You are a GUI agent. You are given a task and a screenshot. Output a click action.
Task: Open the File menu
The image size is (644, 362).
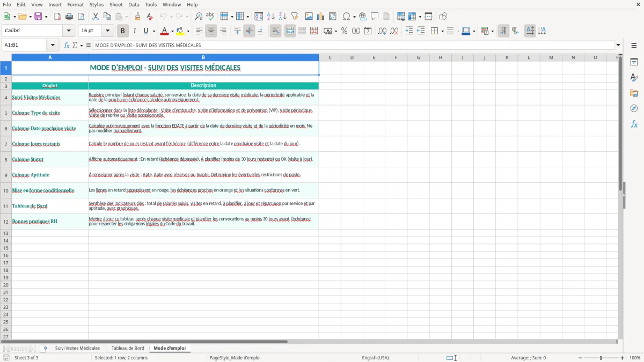pyautogui.click(x=7, y=4)
